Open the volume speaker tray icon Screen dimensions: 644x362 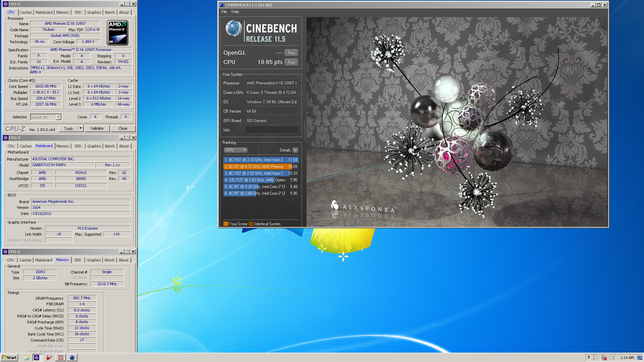tap(612, 358)
